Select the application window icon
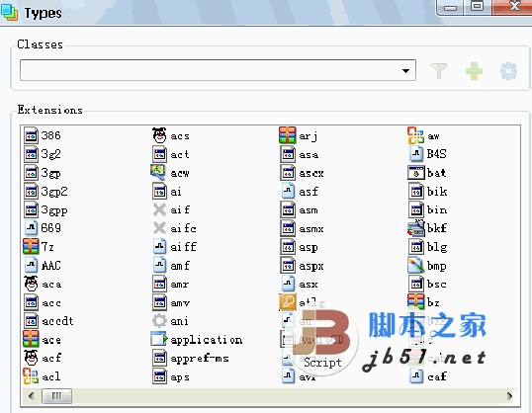 click(159, 339)
